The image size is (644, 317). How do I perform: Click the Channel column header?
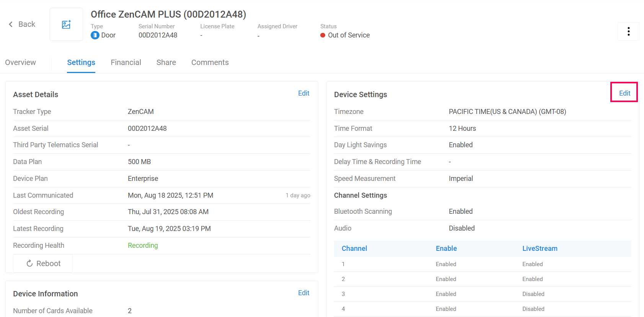coord(354,249)
